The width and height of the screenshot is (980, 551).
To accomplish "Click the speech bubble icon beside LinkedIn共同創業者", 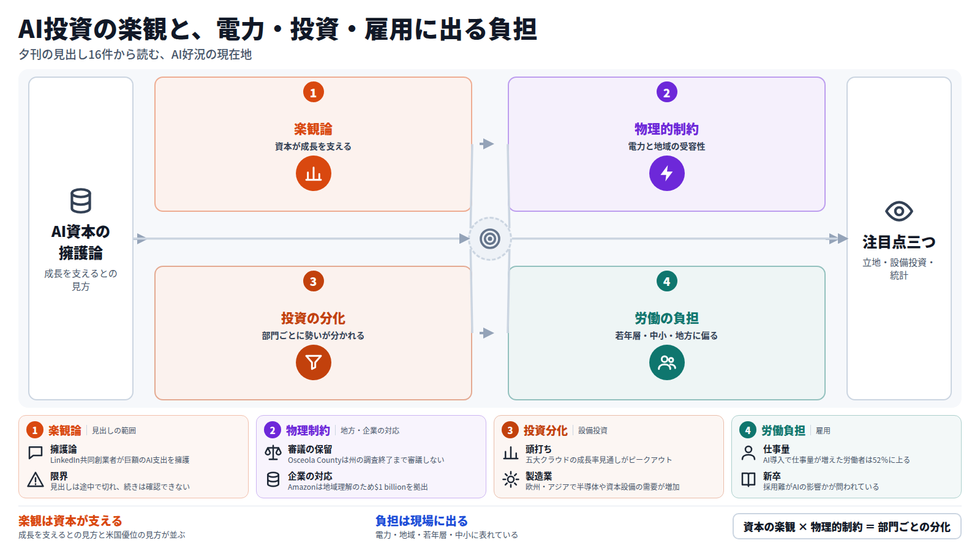I will [36, 453].
